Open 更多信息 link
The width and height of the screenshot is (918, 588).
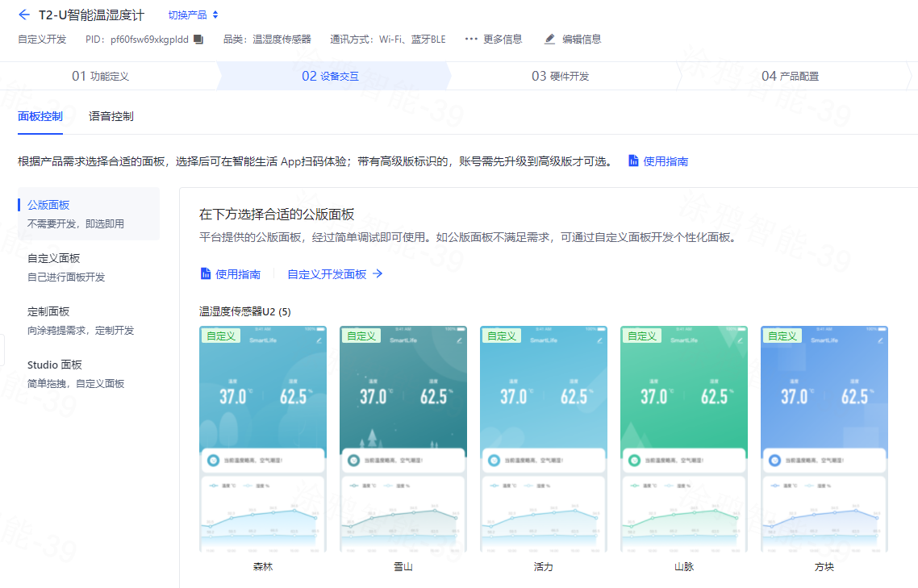click(x=503, y=40)
